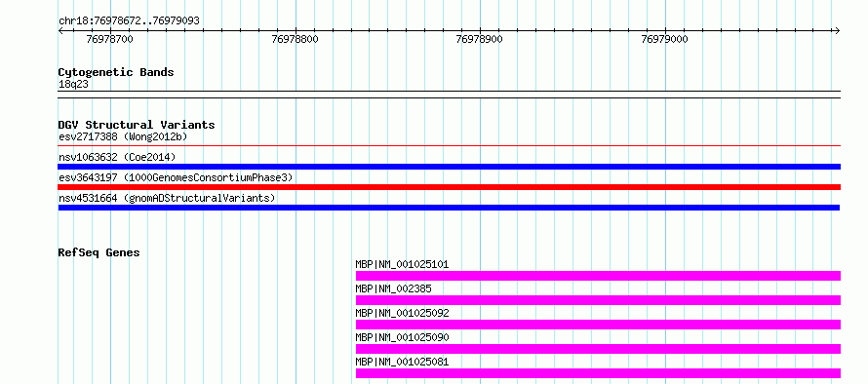
Task: Click the esv2717388 (Wong2012b) thin red variant line
Action: click(449, 146)
